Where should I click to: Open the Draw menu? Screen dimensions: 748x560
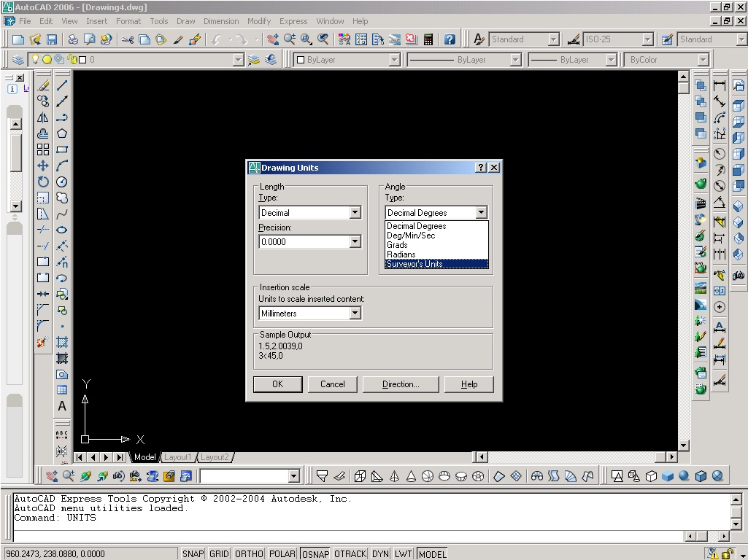[x=185, y=21]
